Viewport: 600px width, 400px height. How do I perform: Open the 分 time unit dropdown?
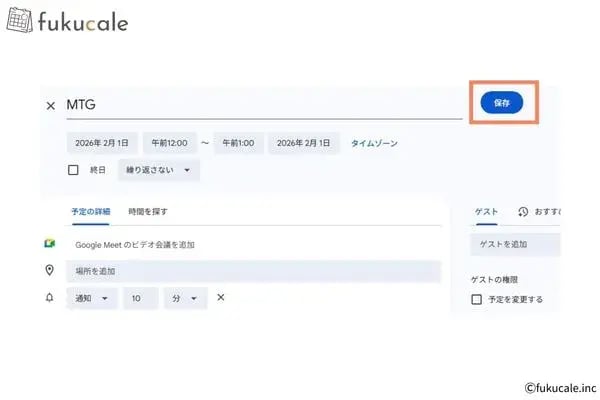[x=185, y=298]
